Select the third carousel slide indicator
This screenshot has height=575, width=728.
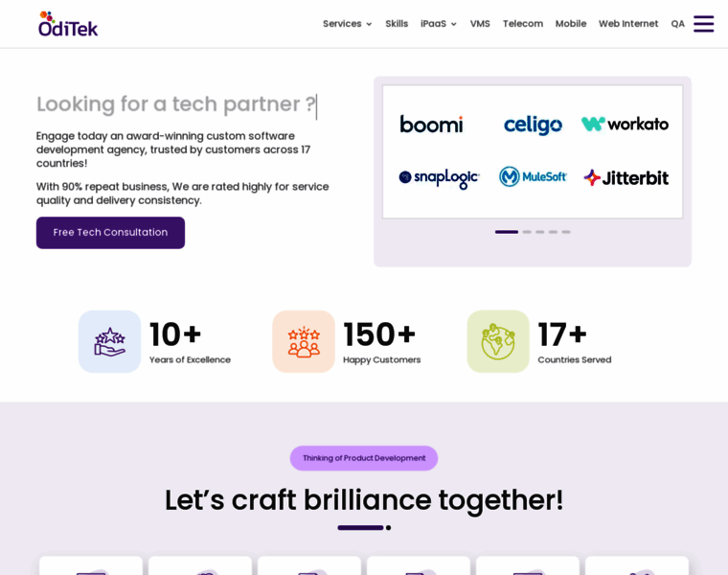[539, 232]
